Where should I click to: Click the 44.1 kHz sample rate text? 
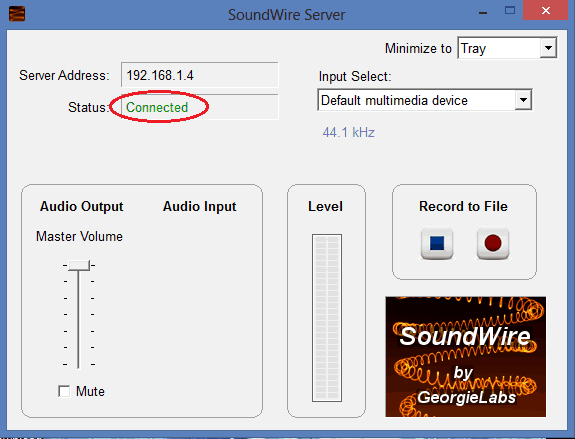click(348, 132)
